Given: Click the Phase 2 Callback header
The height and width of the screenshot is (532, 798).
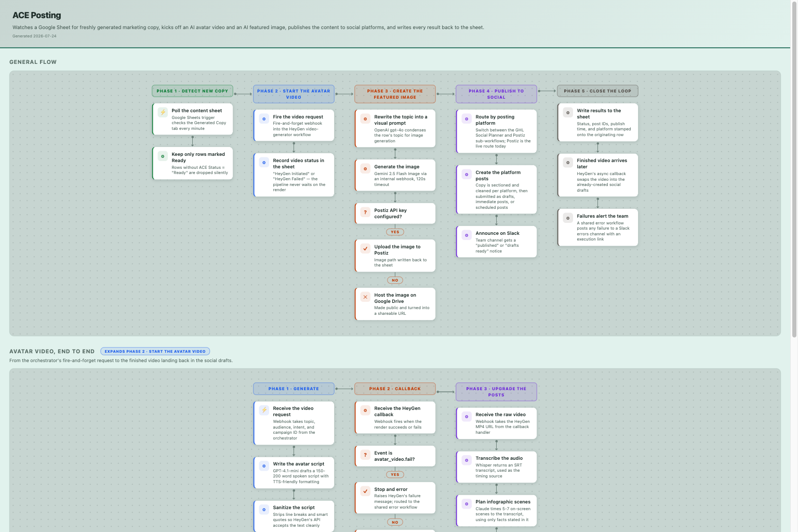Looking at the screenshot, I should (395, 389).
